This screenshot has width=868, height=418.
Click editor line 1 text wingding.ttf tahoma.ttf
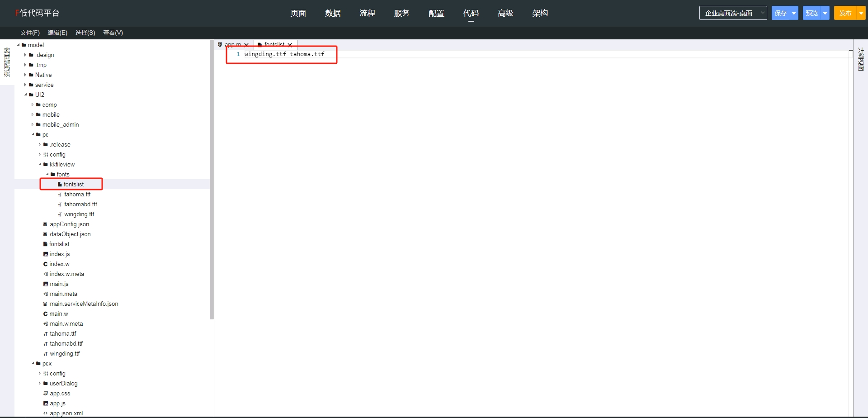pyautogui.click(x=284, y=54)
